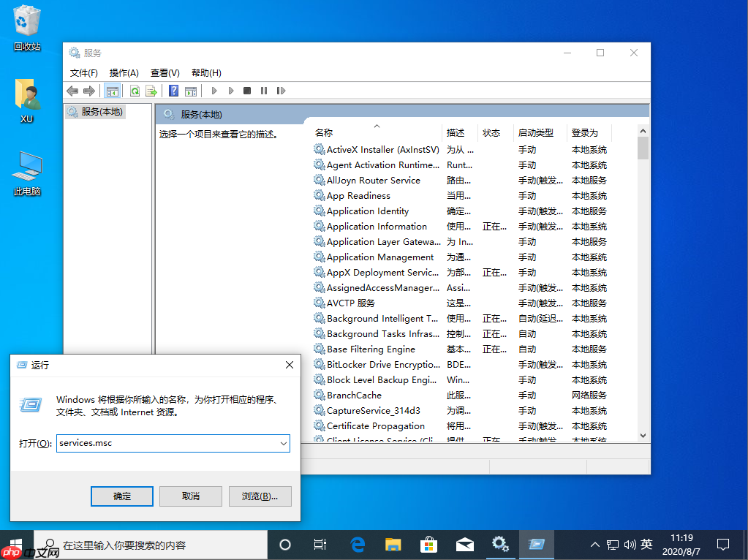Viewport: 748px width, 560px height.
Task: Start the selected service
Action: pos(214,91)
